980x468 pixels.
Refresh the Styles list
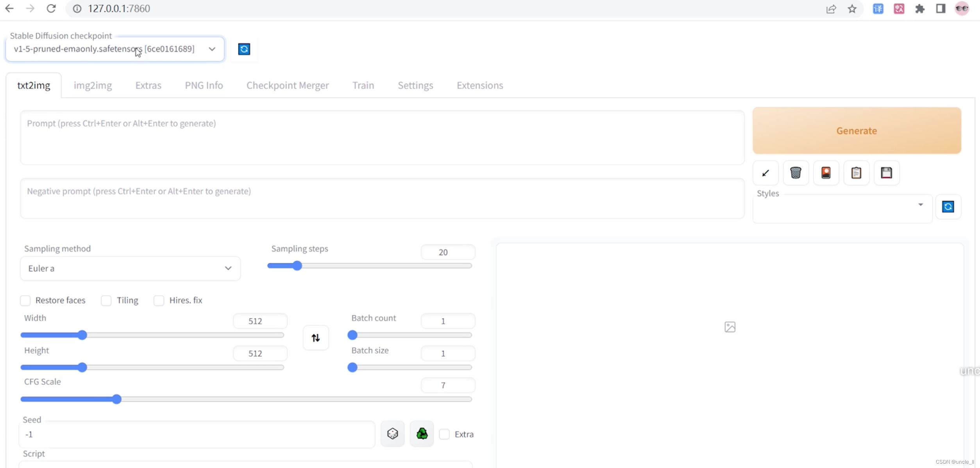pyautogui.click(x=948, y=207)
